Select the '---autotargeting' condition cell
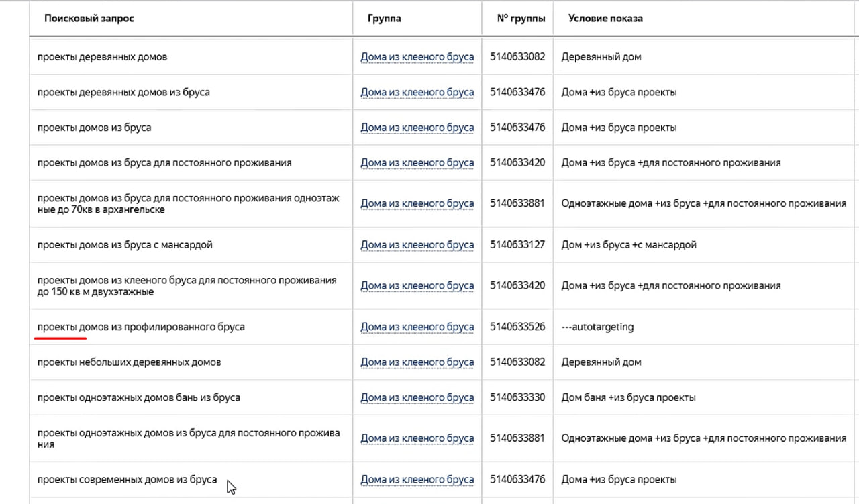The height and width of the screenshot is (504, 859). tap(597, 327)
